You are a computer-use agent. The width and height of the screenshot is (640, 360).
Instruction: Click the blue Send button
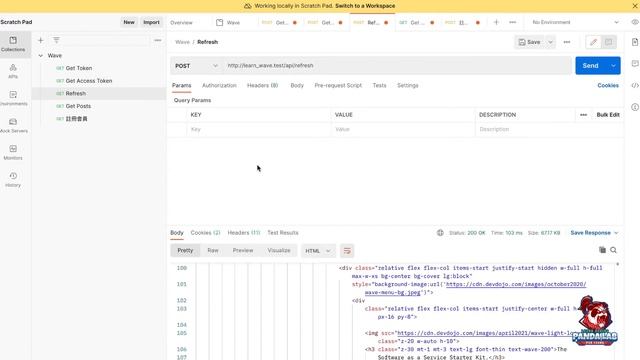[x=591, y=66]
